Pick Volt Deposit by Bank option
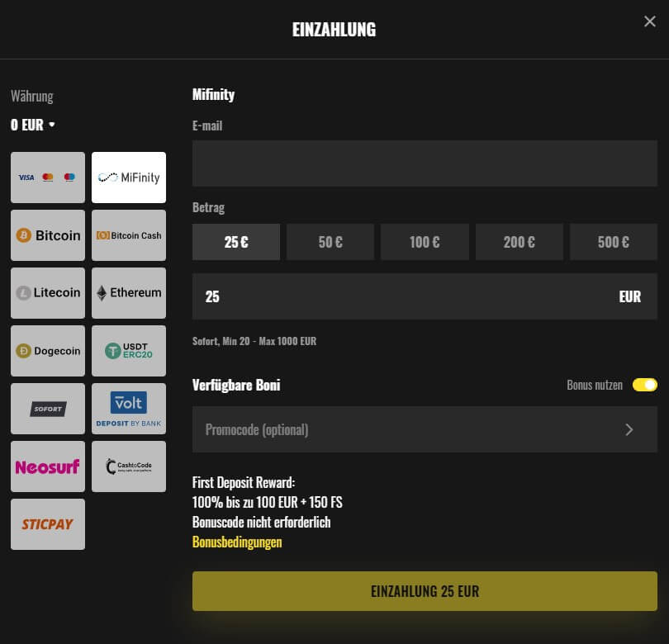Screen dimensions: 669x644 coord(129,409)
